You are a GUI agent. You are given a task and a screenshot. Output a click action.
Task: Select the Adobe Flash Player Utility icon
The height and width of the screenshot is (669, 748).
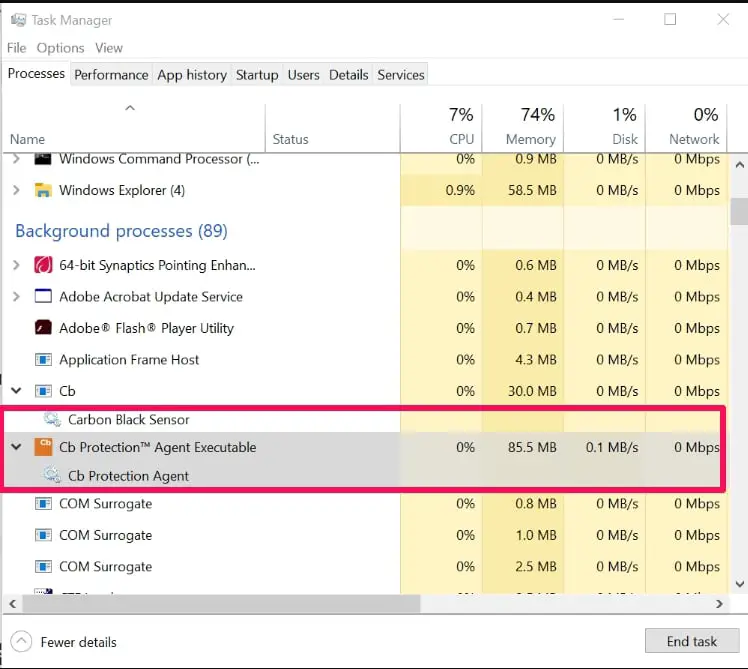pos(43,328)
